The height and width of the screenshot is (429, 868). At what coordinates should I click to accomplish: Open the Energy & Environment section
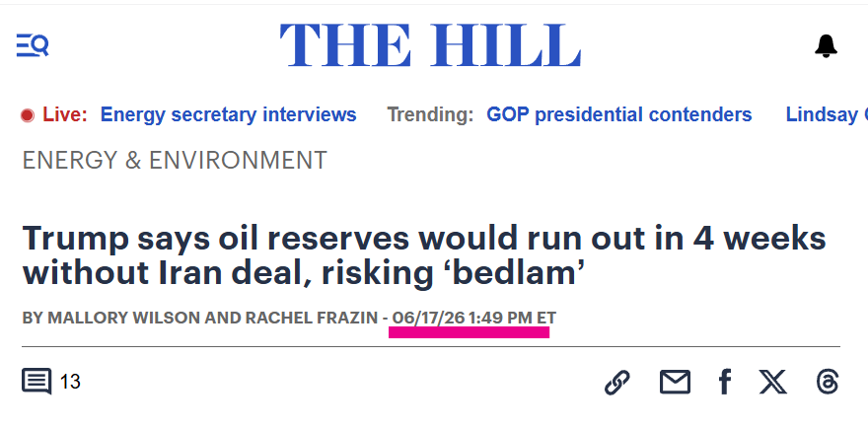pyautogui.click(x=175, y=161)
